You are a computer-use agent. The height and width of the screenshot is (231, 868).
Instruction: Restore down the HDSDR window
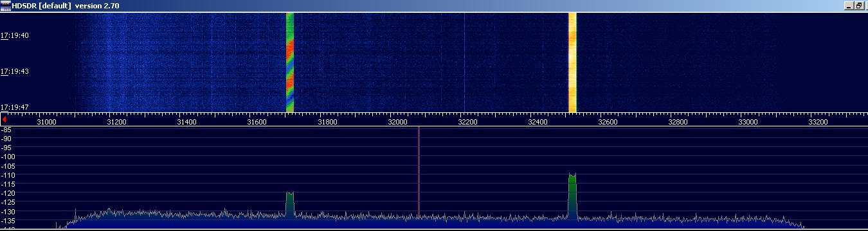[x=859, y=5]
